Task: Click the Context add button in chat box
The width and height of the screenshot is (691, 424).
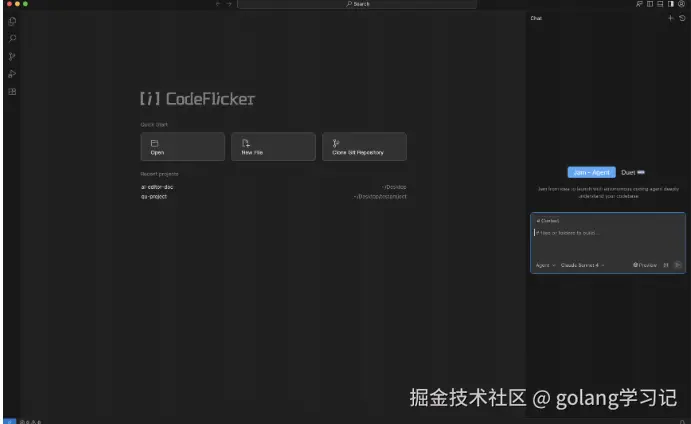Action: point(548,221)
